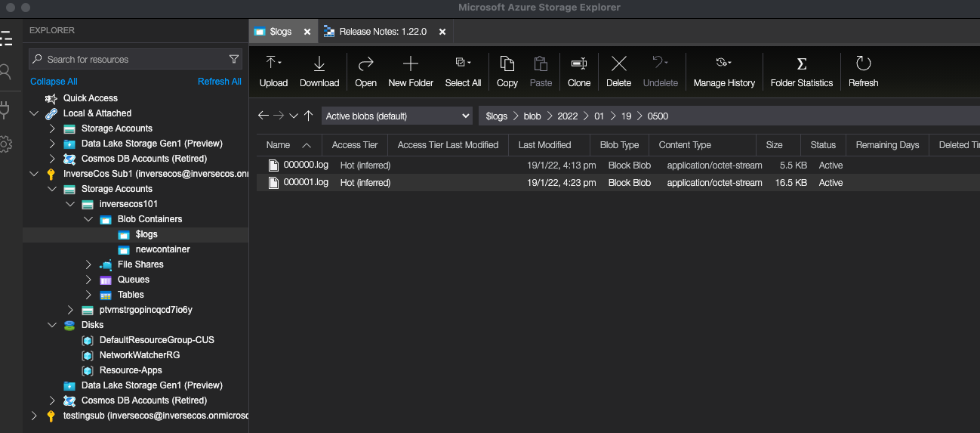Open the recent locations down chevron
980x433 pixels.
(x=294, y=116)
